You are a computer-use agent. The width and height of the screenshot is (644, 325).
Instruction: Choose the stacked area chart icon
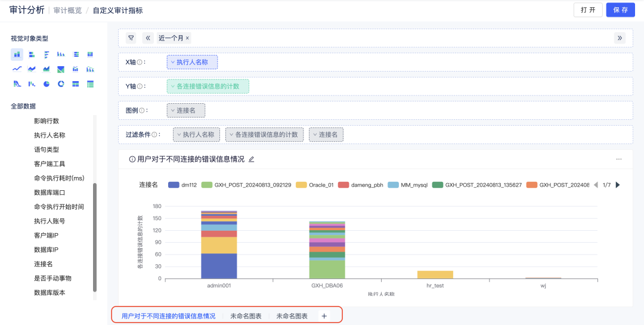point(47,69)
